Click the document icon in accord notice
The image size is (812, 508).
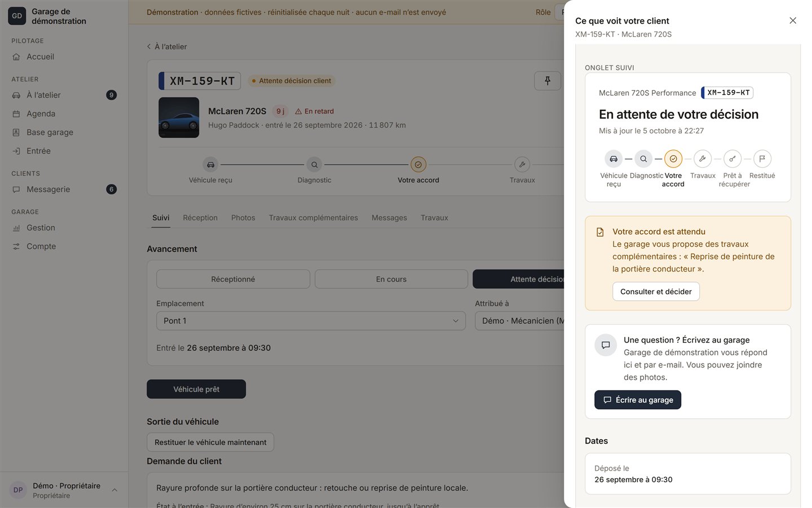[x=601, y=232]
